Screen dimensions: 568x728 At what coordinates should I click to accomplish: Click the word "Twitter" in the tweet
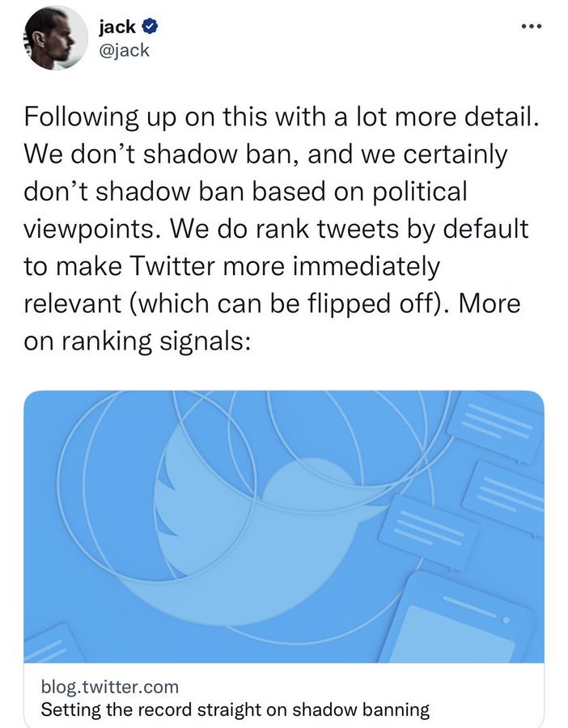(173, 266)
